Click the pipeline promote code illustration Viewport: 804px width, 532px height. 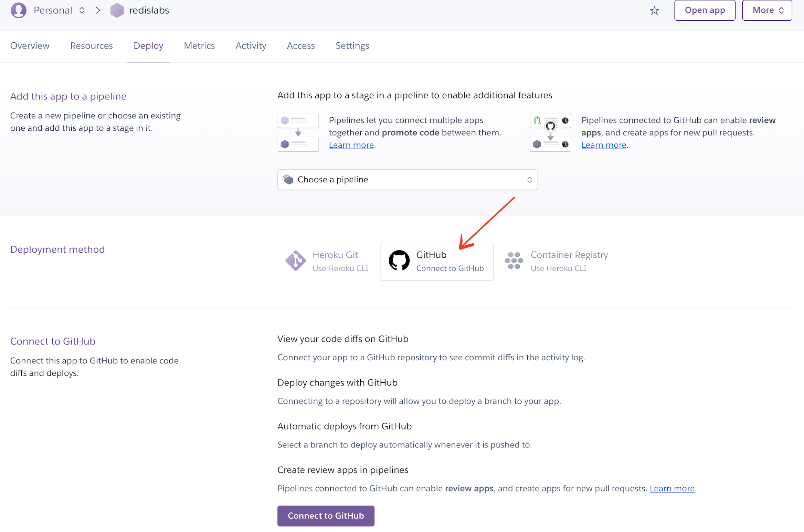(x=298, y=132)
